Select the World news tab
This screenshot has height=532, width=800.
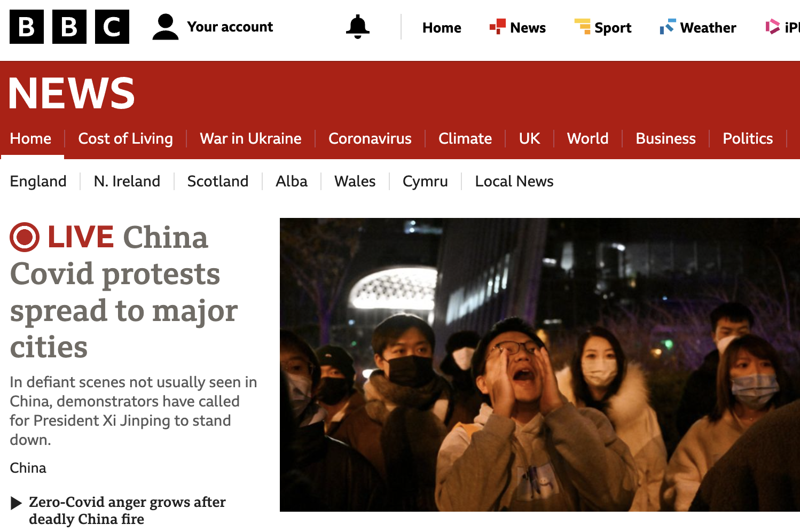coord(587,138)
